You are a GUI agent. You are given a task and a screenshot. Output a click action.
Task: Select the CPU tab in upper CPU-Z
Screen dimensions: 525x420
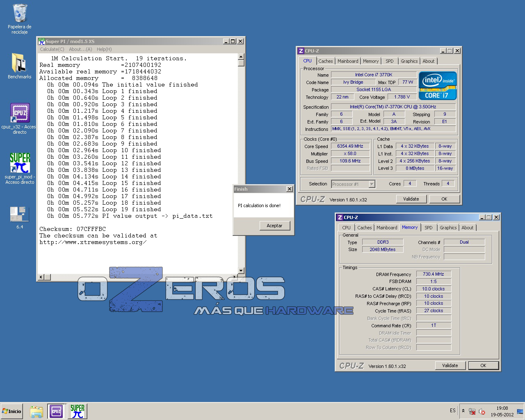pyautogui.click(x=307, y=61)
